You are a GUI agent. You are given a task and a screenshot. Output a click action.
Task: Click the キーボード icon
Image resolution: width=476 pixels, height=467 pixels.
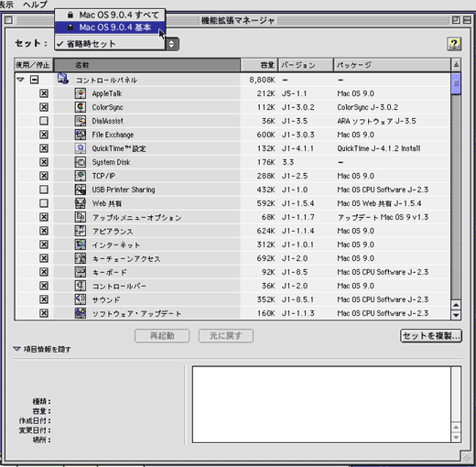point(81,272)
